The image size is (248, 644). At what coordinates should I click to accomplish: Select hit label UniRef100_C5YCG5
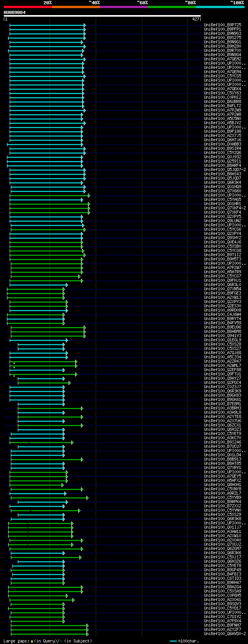[x=222, y=76]
